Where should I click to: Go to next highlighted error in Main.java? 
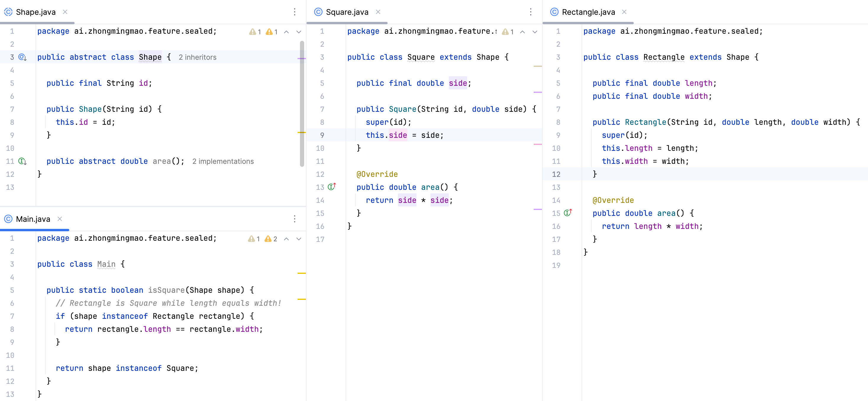(299, 239)
